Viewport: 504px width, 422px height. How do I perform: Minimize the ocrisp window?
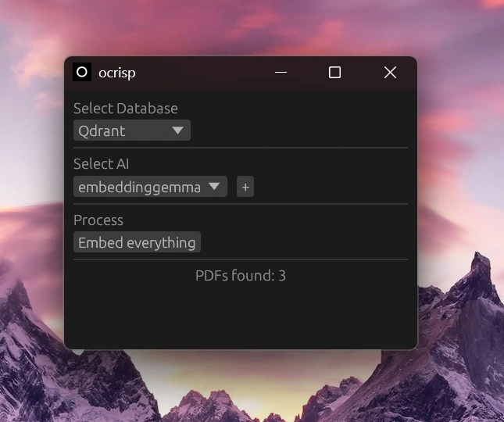[x=281, y=73]
